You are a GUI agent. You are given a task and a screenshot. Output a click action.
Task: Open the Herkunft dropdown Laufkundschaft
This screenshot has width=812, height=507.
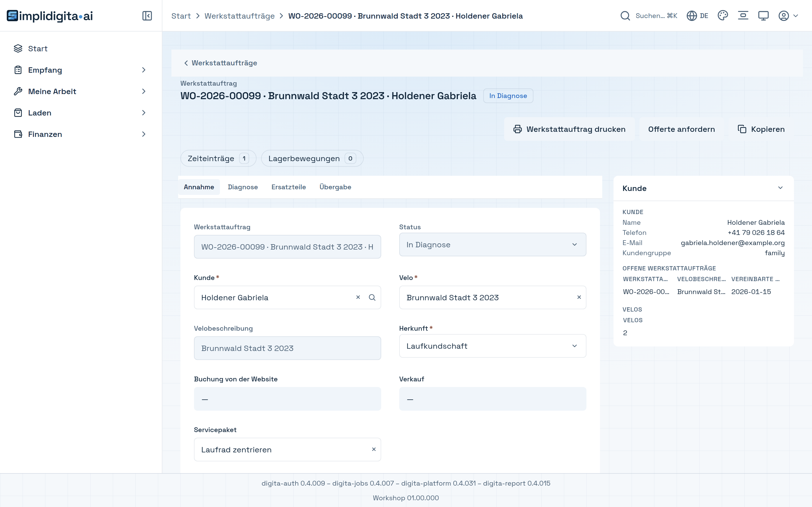coord(493,346)
